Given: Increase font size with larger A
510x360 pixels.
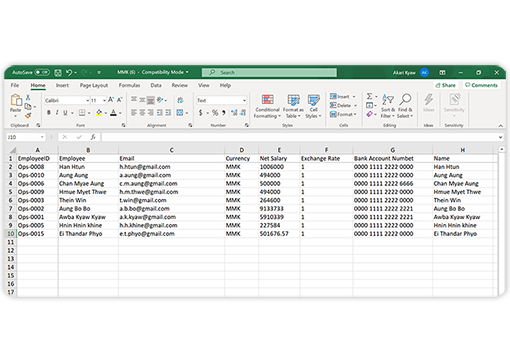Looking at the screenshot, I should pos(111,100).
